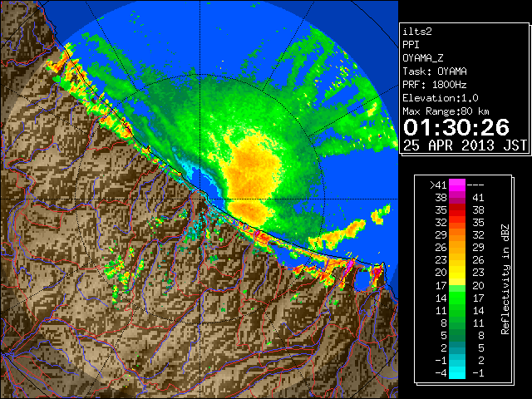This screenshot has width=532, height=399.
Task: Pick the red 35 dBZ legend band
Action: (457, 210)
